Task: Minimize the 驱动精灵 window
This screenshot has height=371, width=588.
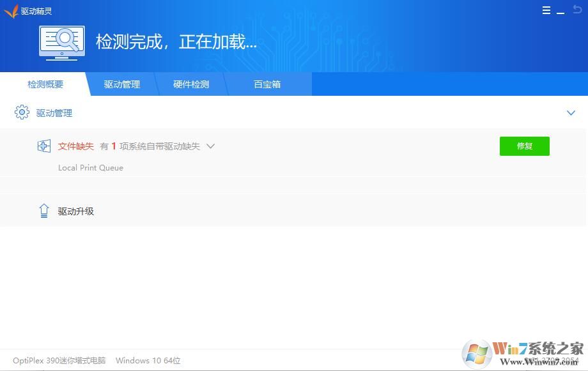Action: click(x=561, y=11)
